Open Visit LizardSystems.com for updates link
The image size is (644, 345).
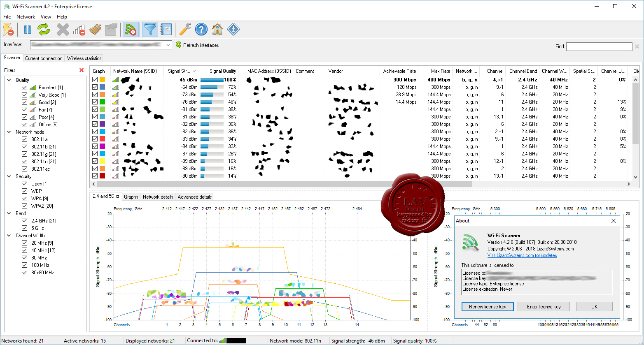tap(522, 255)
